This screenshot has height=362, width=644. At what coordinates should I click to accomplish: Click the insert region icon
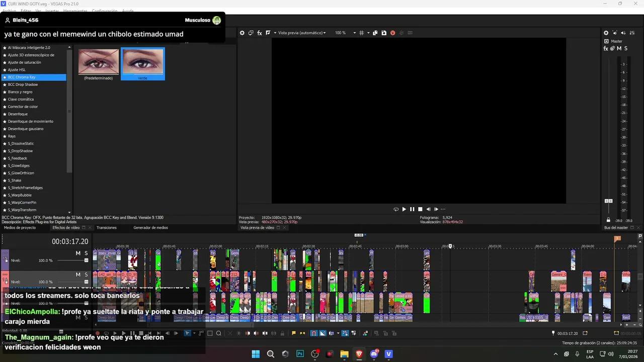302,333
